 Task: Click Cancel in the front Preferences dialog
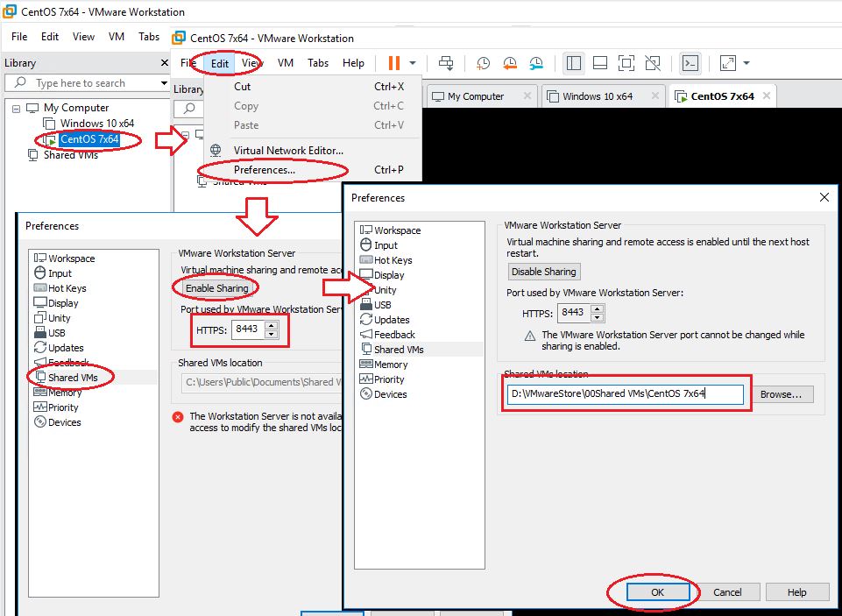[x=727, y=592]
